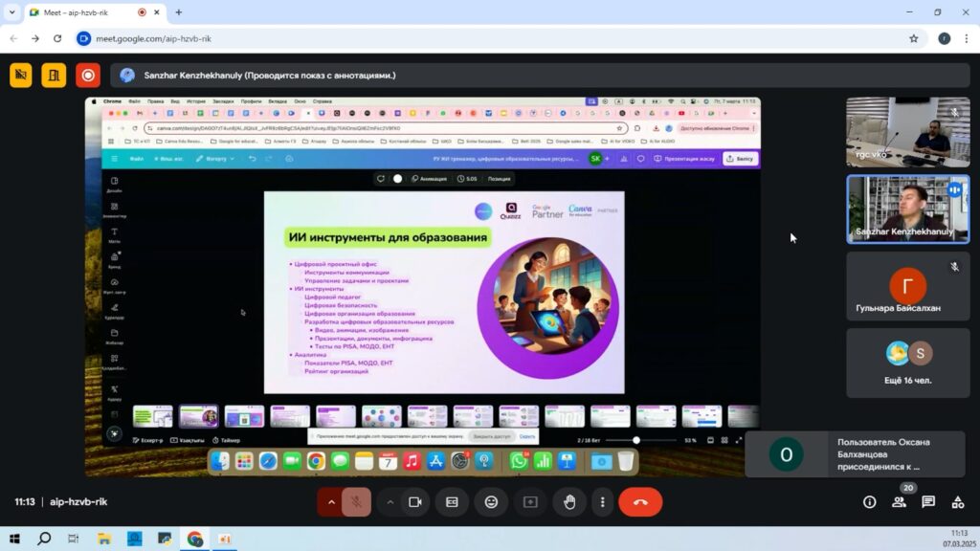
Task: Click the white color swatch above the slide
Action: pyautogui.click(x=397, y=179)
